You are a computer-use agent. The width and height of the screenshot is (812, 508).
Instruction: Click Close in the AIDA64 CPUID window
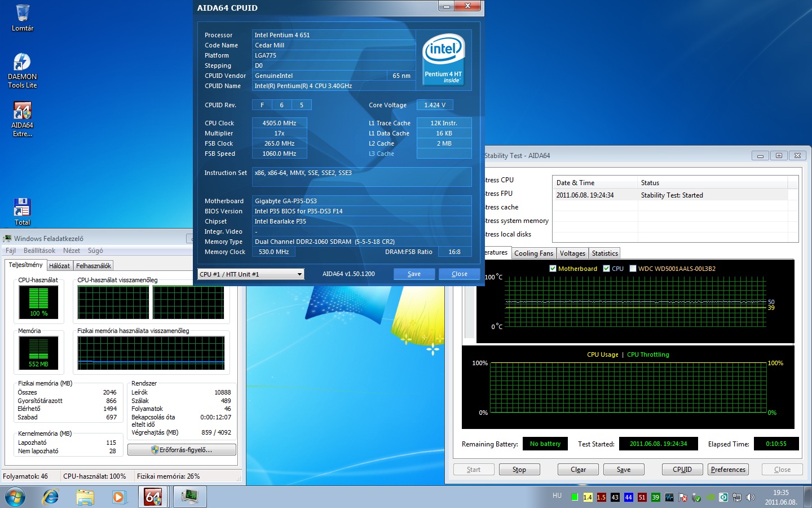460,274
